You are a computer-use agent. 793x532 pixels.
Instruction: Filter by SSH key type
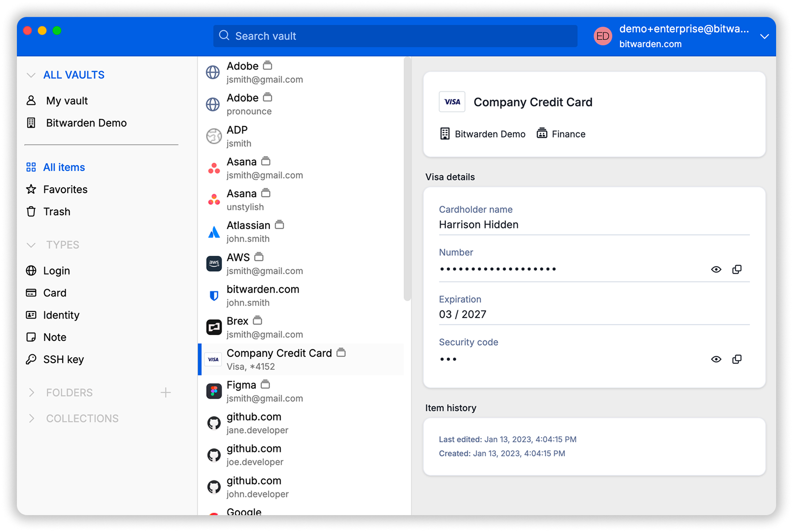click(63, 360)
